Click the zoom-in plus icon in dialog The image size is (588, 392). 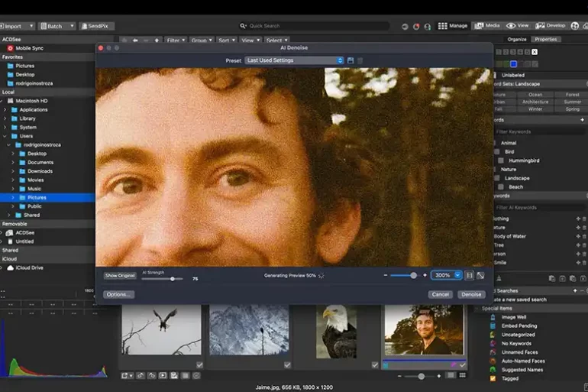click(x=425, y=275)
